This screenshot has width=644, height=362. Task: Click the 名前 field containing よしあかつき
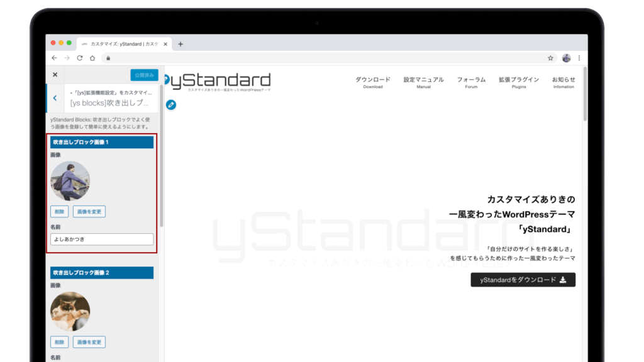click(x=102, y=239)
